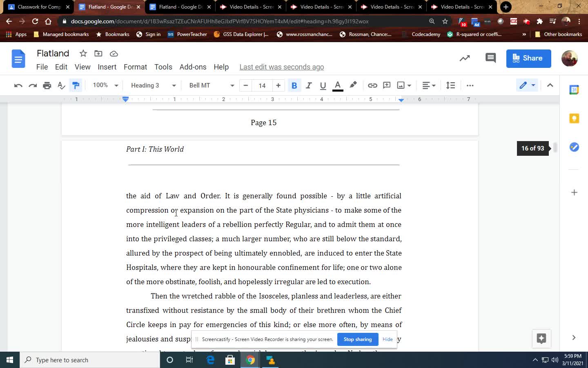Viewport: 588px width, 368px height.
Task: Click the Print icon
Action: coord(47,85)
